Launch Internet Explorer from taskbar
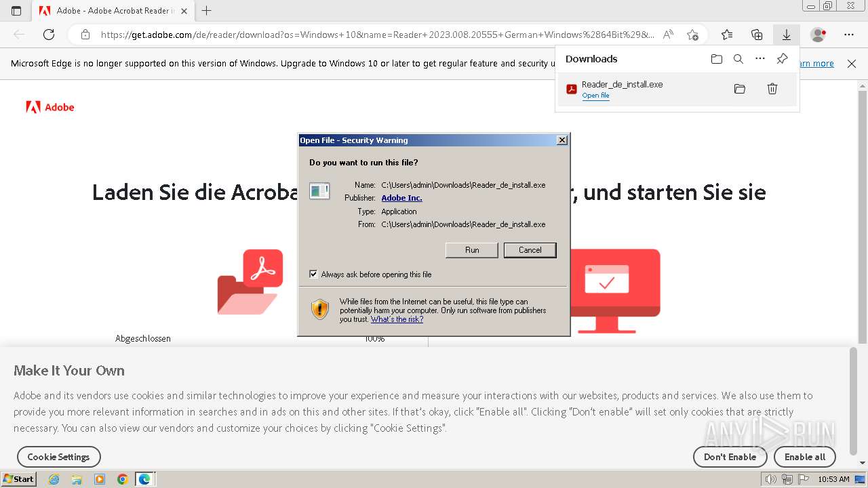Viewport: 868px width, 488px height. pyautogui.click(x=54, y=479)
